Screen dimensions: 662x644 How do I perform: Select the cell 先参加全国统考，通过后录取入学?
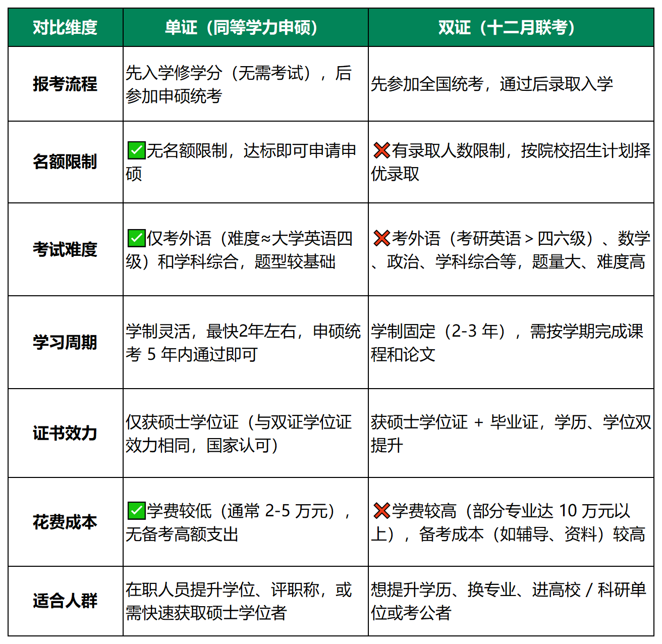click(x=511, y=84)
